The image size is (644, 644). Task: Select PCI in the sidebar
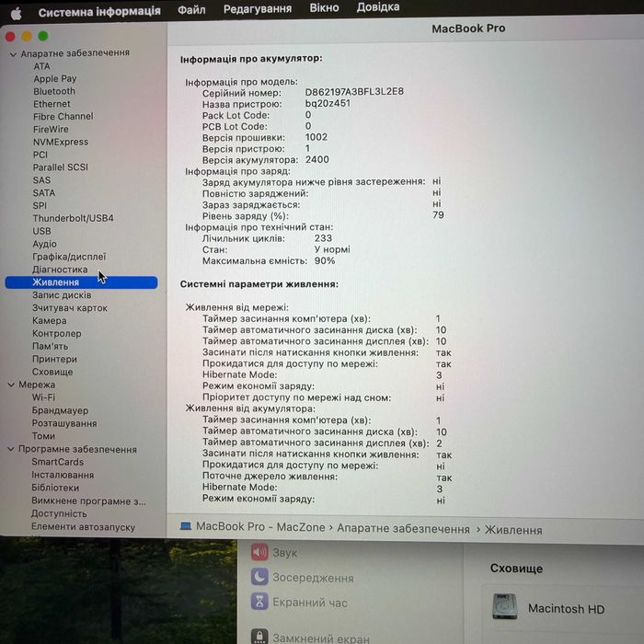pos(40,155)
